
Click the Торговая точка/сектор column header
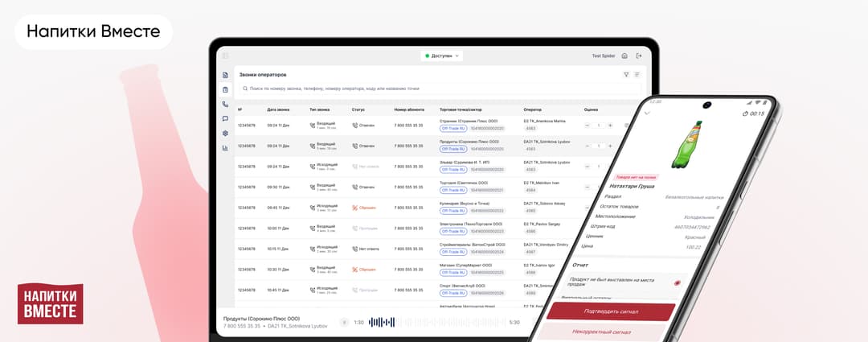pos(461,109)
